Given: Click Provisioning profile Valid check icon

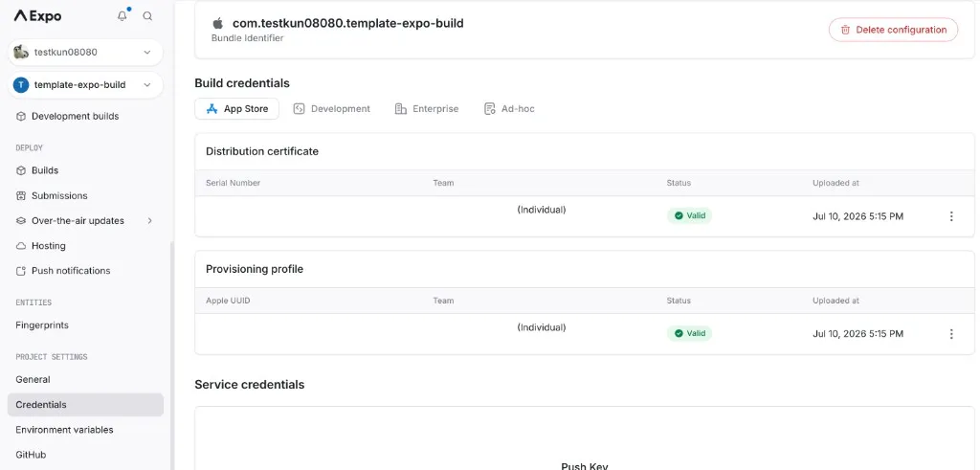Looking at the screenshot, I should click(x=679, y=333).
